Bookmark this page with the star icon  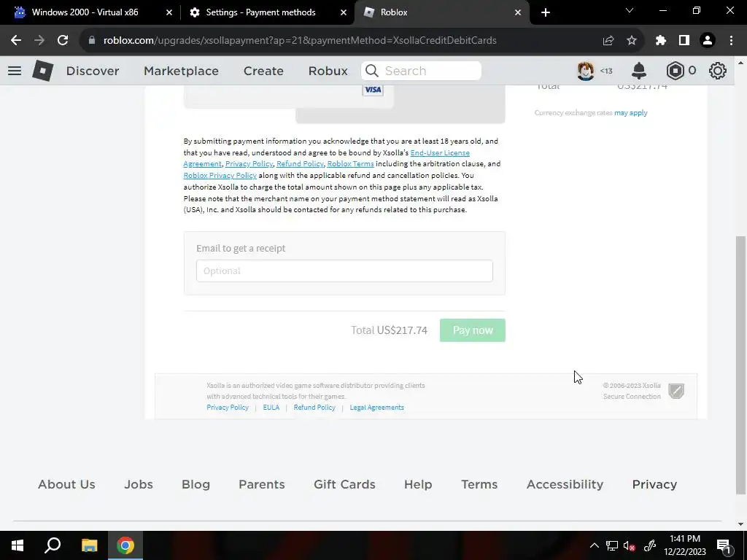click(x=632, y=41)
